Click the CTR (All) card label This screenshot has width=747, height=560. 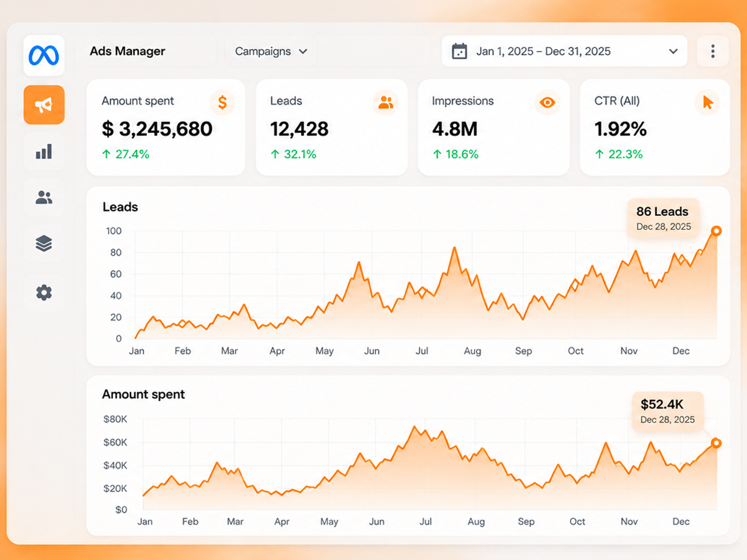coord(617,101)
